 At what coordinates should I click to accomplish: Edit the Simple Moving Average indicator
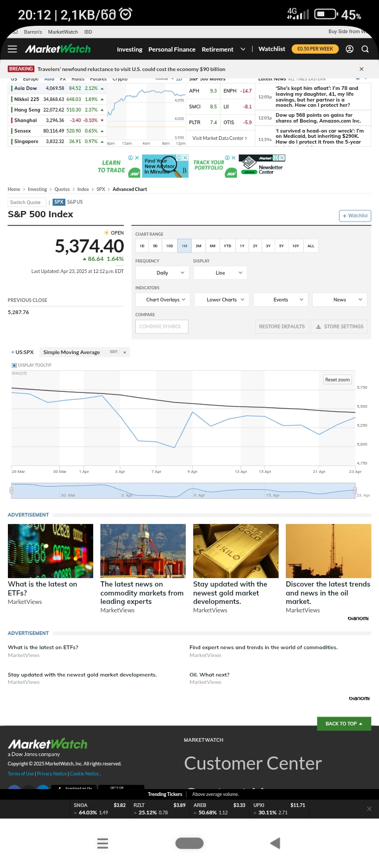click(114, 352)
